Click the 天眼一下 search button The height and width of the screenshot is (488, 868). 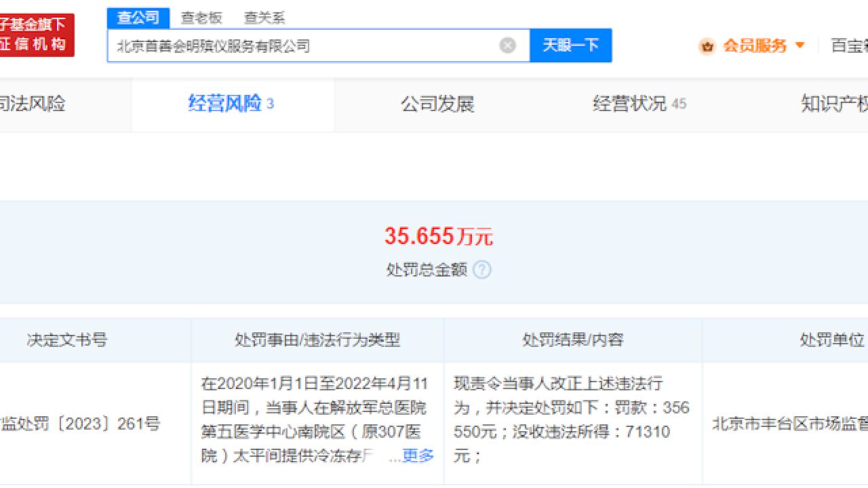[571, 45]
